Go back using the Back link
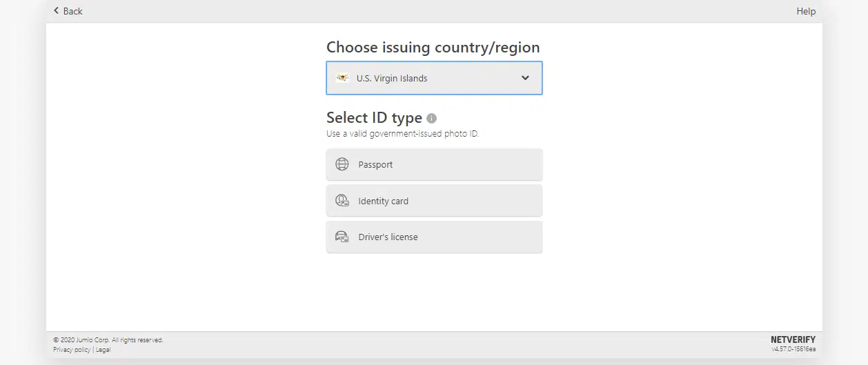This screenshot has height=365, width=868. pyautogui.click(x=68, y=11)
